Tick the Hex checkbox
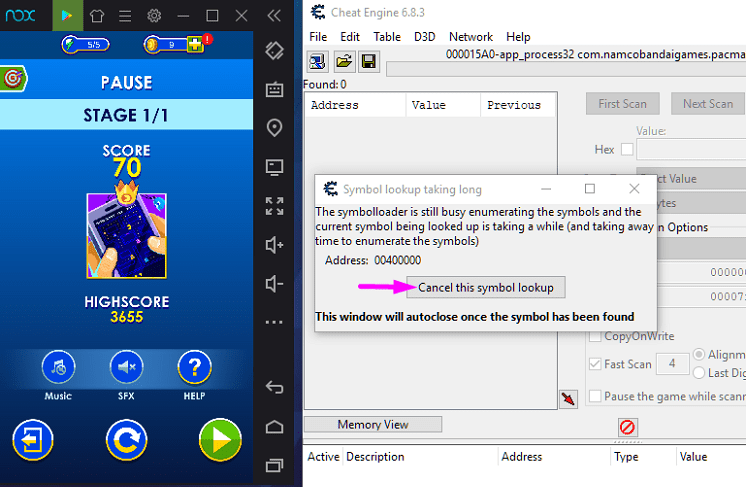Image resolution: width=746 pixels, height=487 pixels. click(x=628, y=149)
